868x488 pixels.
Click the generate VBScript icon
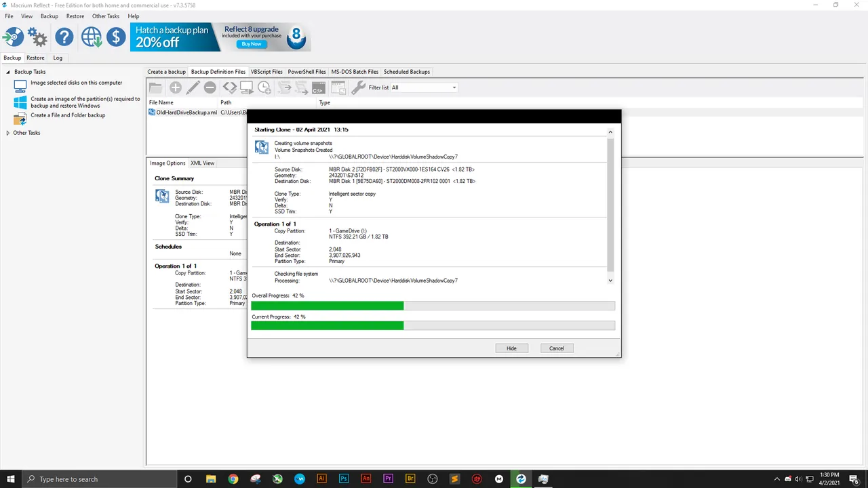tap(284, 87)
